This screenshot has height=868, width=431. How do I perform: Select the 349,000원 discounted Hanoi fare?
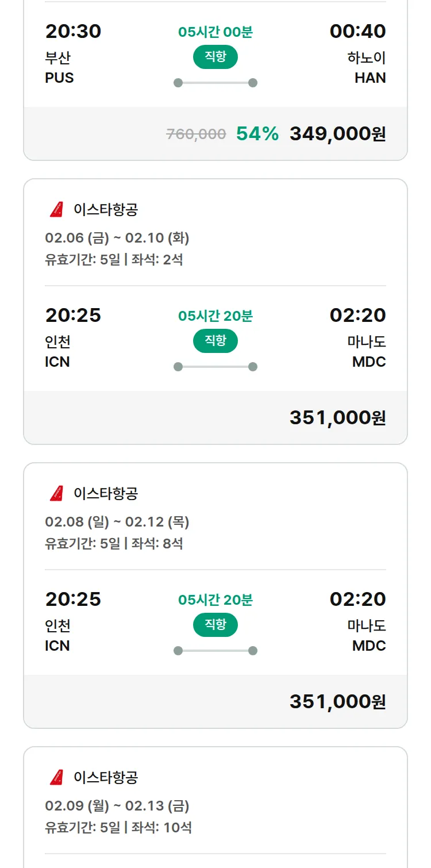point(337,134)
